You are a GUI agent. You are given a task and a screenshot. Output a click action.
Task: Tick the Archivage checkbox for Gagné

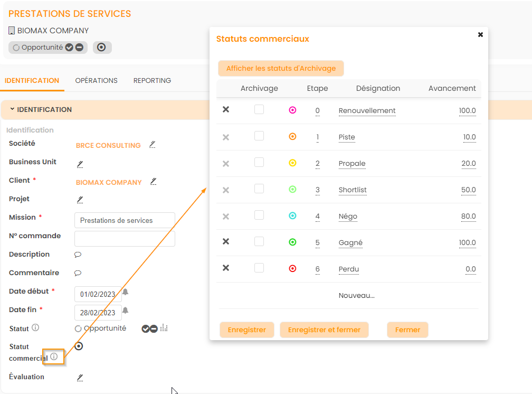pyautogui.click(x=259, y=242)
